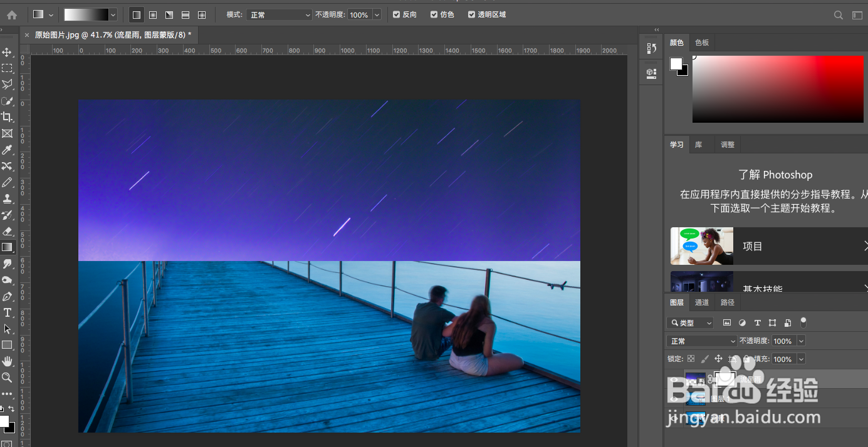The height and width of the screenshot is (447, 868).
Task: Switch to the 路径 tab
Action: coord(728,302)
